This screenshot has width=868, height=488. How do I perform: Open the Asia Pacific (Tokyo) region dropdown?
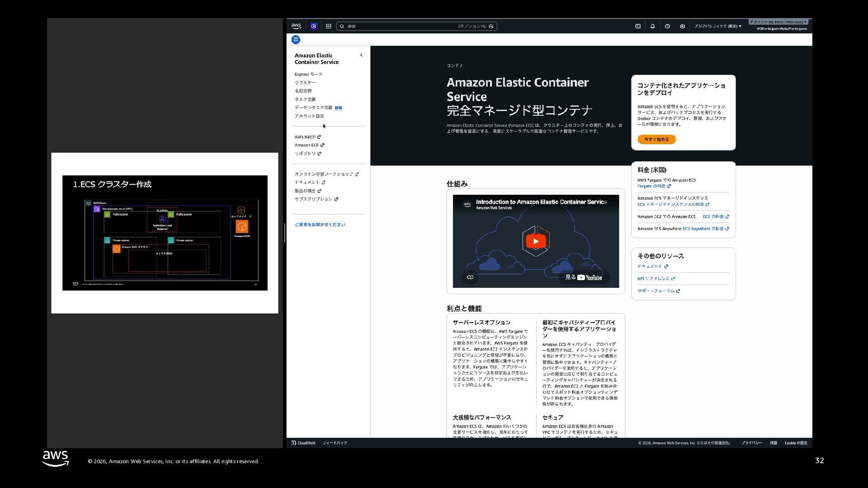[x=717, y=26]
